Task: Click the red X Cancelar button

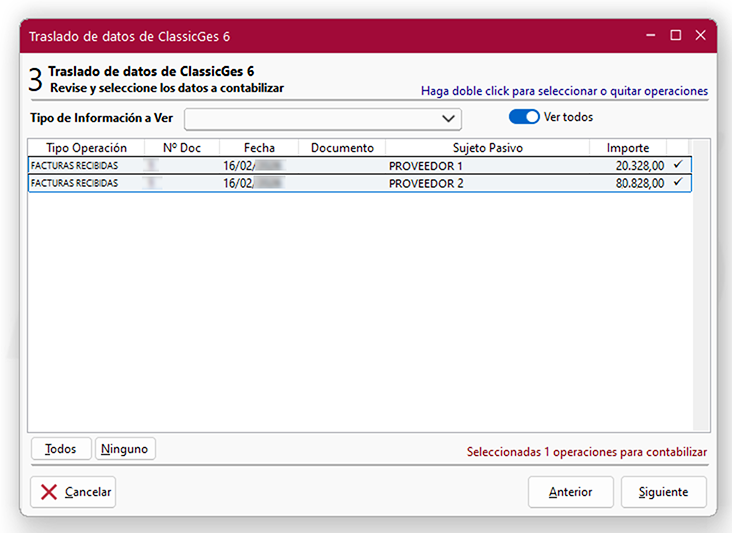Action: pos(74,492)
